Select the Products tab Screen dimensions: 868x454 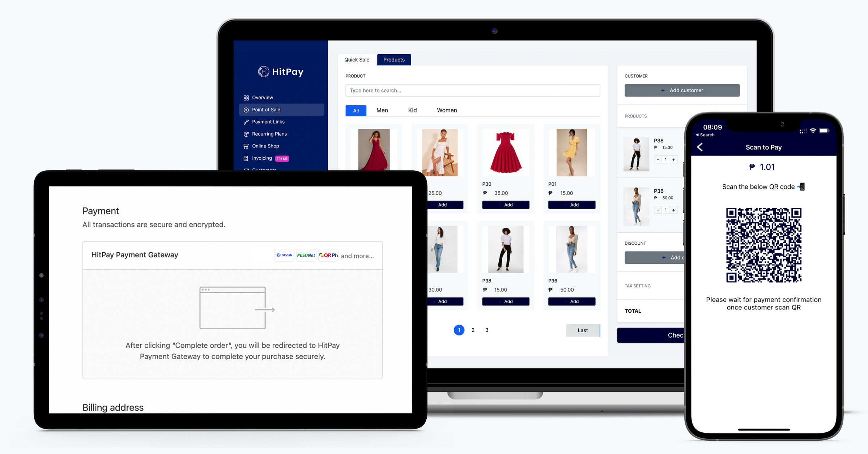[x=394, y=59]
